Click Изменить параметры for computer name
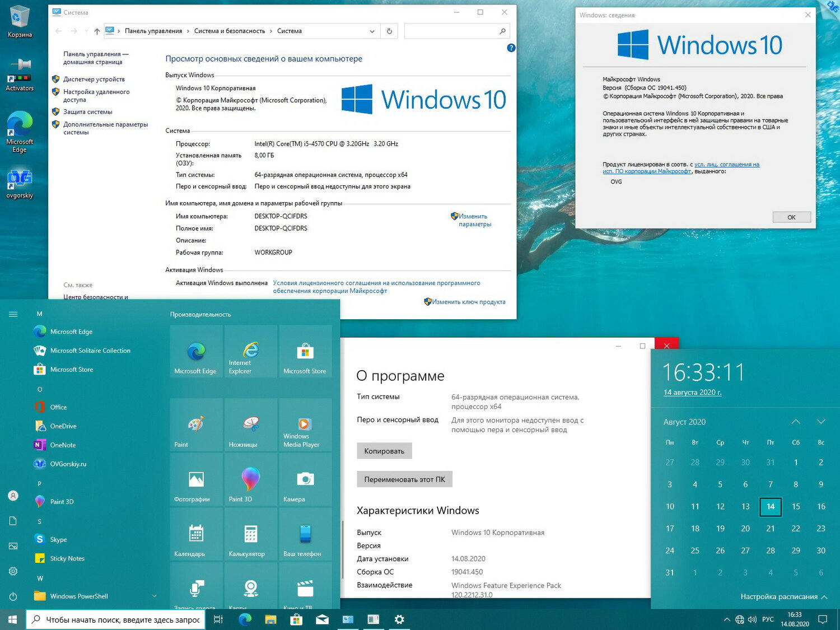 [474, 220]
